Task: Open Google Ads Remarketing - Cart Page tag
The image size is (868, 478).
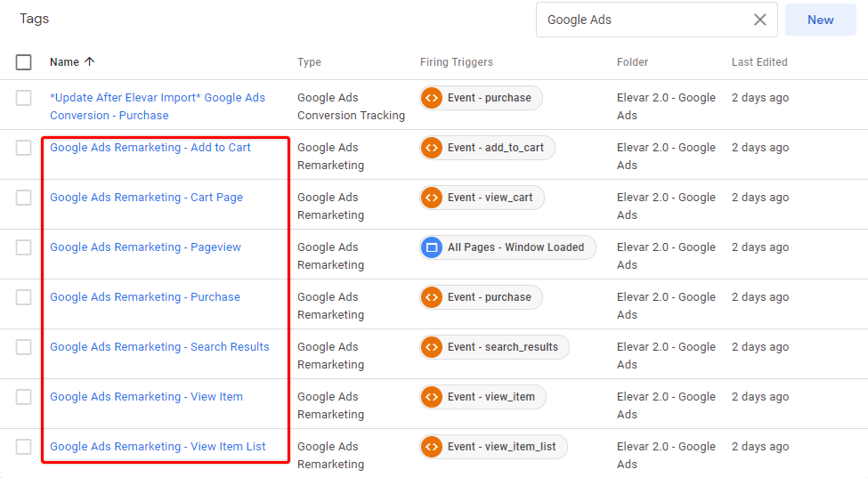Action: [x=146, y=198]
